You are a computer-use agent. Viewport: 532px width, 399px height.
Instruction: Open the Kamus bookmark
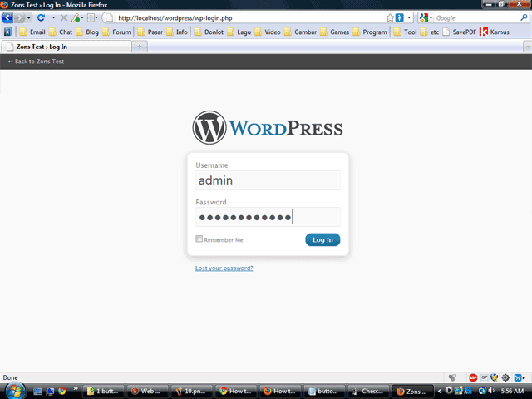(x=495, y=32)
